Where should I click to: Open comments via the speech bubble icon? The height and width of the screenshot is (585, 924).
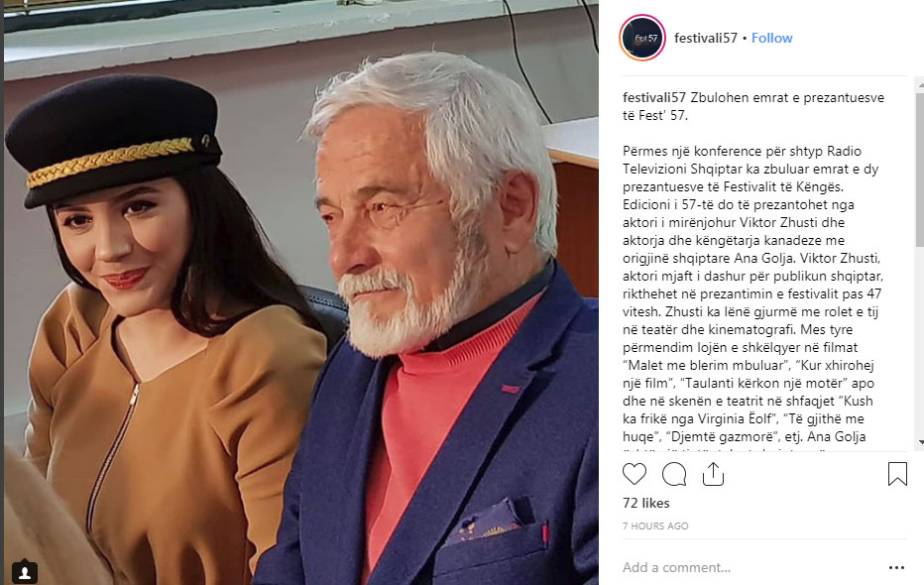[x=674, y=474]
